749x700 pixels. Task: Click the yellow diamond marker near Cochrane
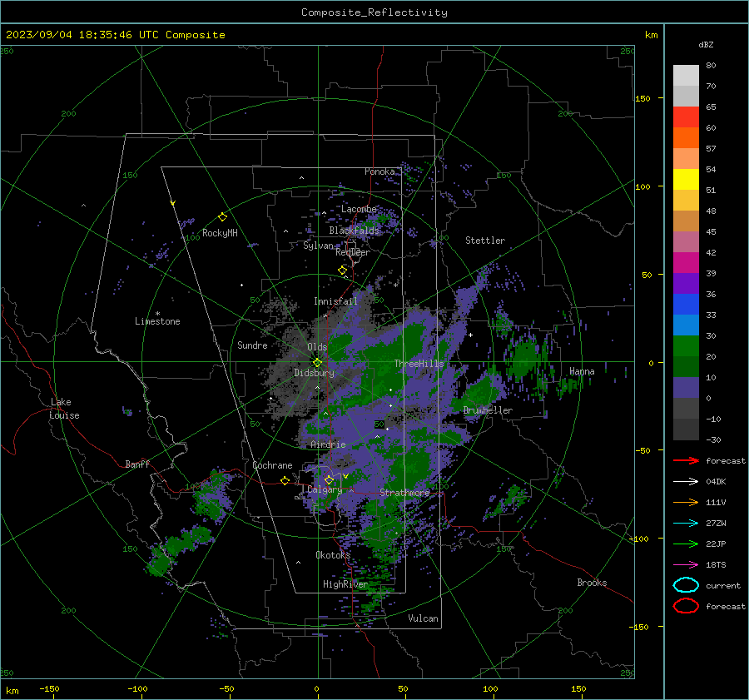pos(285,480)
